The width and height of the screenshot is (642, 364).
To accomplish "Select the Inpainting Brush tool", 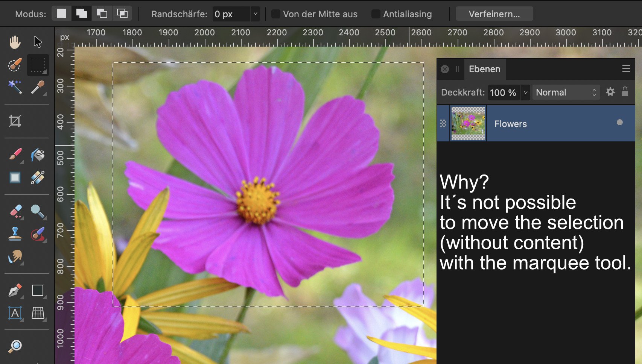I will click(38, 234).
